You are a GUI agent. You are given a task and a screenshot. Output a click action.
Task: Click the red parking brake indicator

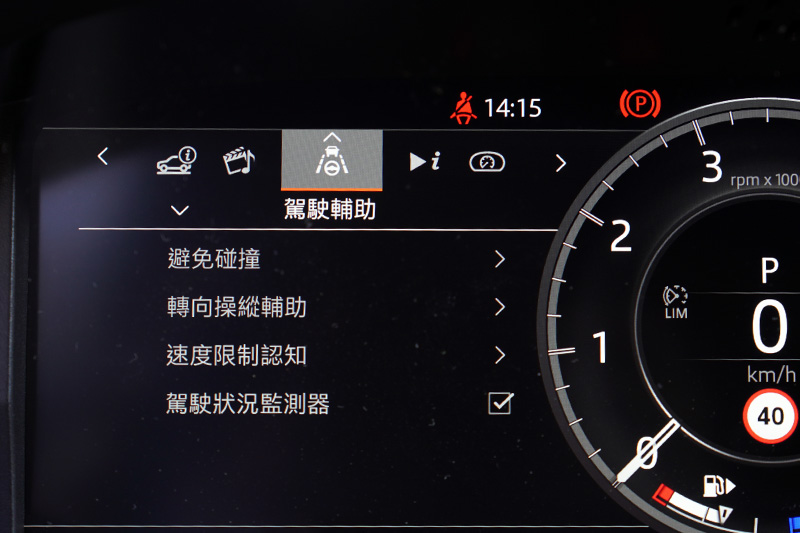point(640,104)
